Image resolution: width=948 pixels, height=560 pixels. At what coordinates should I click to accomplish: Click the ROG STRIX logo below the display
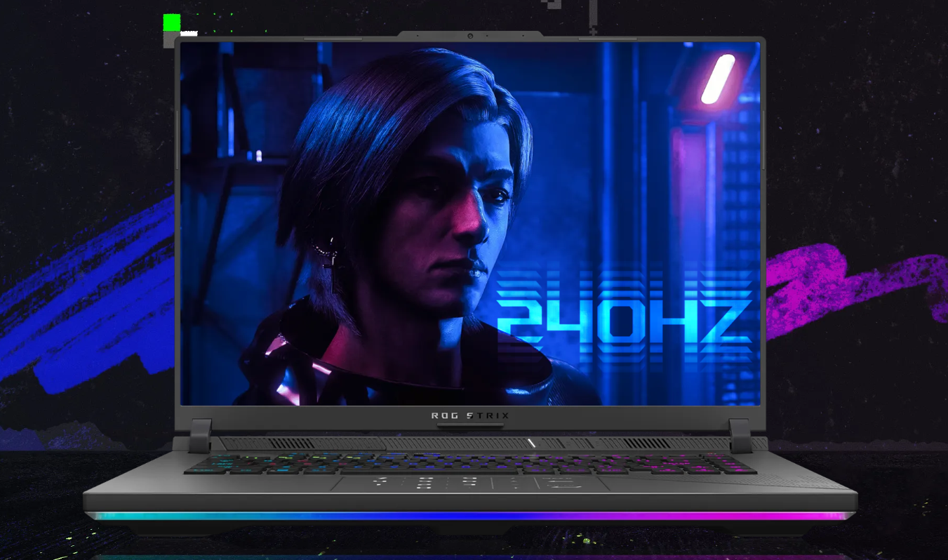coord(470,415)
